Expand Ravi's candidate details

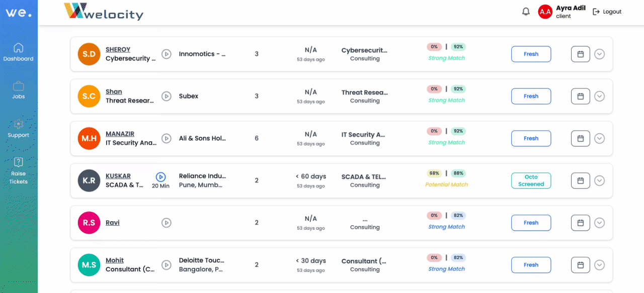coord(599,223)
